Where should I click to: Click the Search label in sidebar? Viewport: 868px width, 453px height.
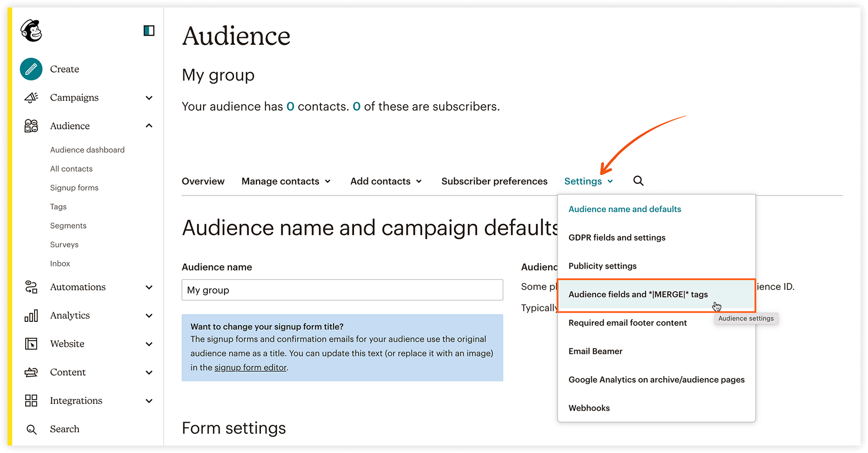point(65,429)
